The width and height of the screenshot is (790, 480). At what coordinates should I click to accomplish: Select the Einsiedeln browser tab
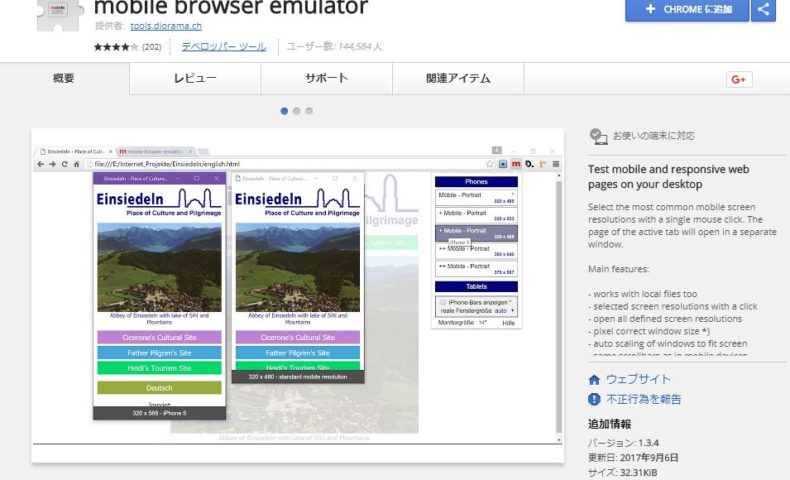(75, 151)
